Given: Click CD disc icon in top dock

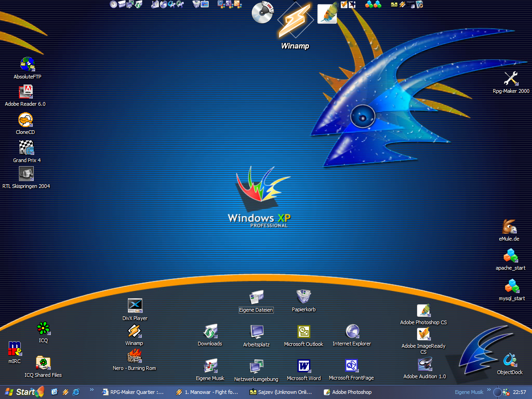Looking at the screenshot, I should coord(263,12).
